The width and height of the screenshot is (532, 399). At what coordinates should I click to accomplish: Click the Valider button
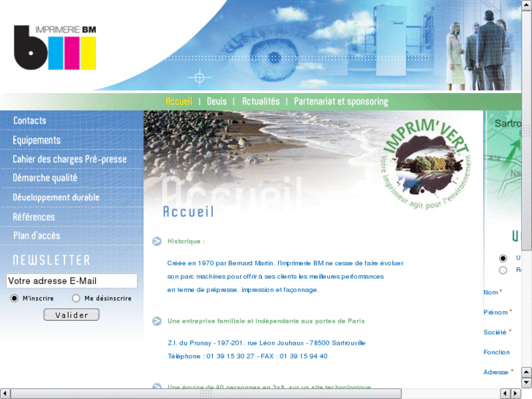(x=71, y=315)
